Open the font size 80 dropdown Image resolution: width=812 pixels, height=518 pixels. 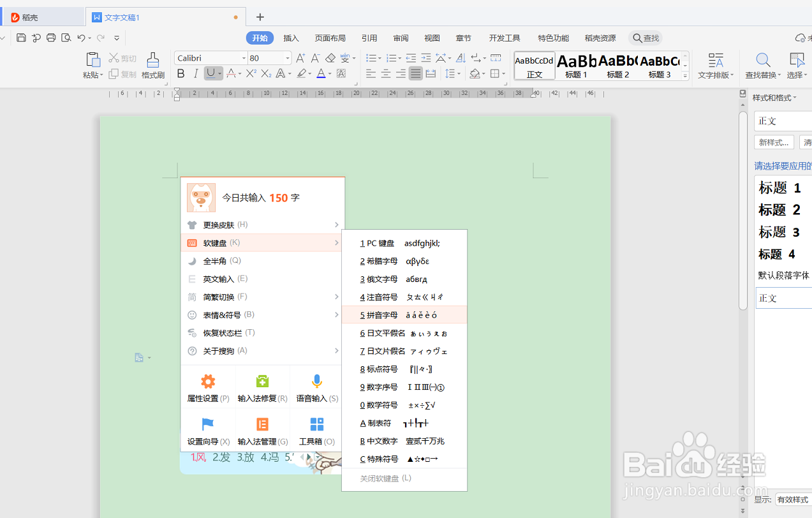point(288,58)
